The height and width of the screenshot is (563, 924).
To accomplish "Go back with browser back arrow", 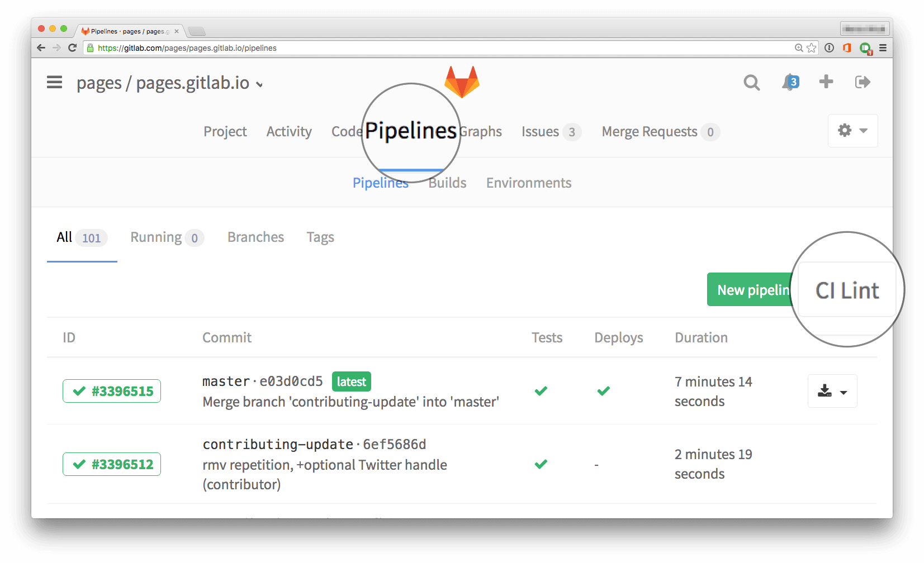I will tap(41, 48).
